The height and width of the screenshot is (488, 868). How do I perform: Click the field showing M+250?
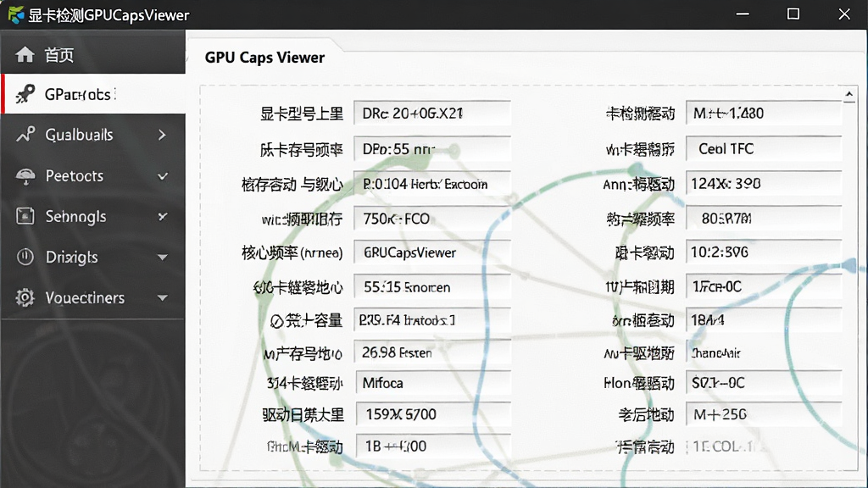(764, 413)
